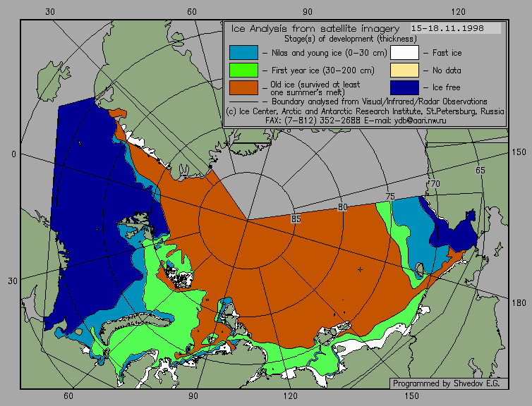Click the Fast ice white legend swatch
The image size is (532, 406).
tap(404, 53)
